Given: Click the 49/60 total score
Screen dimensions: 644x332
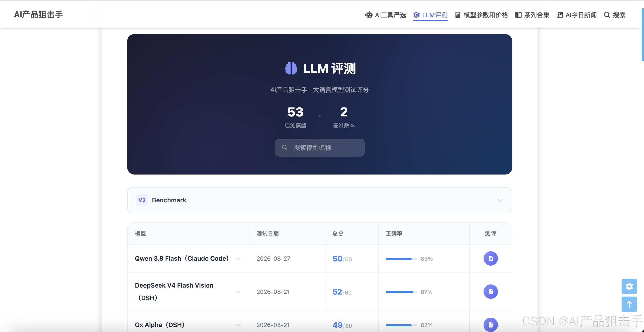Looking at the screenshot, I should click(342, 325).
